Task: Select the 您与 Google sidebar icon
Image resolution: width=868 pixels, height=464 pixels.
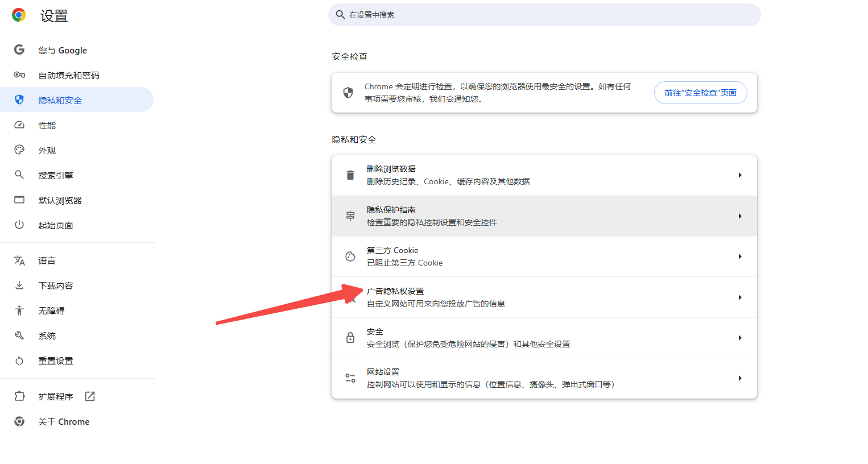Action: coord(19,50)
